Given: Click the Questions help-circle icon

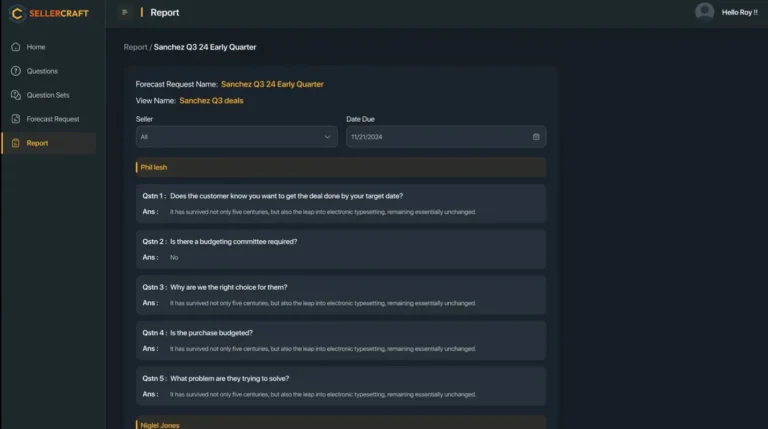Looking at the screenshot, I should pyautogui.click(x=16, y=71).
